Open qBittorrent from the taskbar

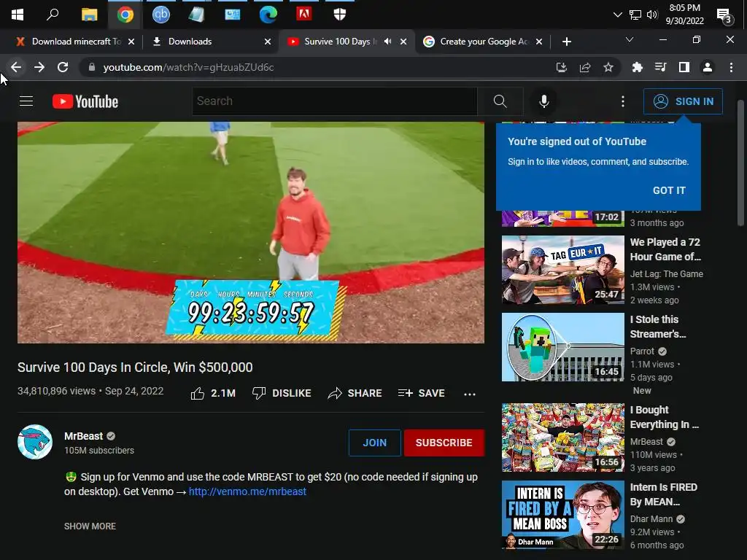(160, 15)
